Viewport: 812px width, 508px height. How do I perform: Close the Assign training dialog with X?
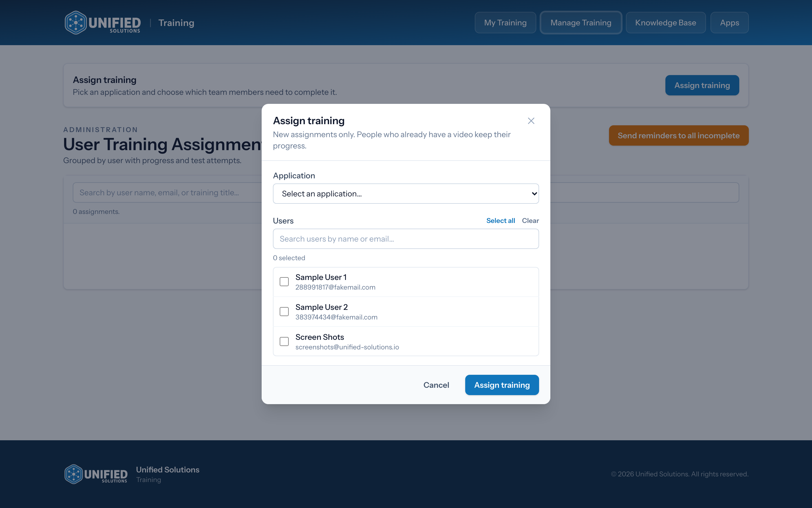[531, 121]
